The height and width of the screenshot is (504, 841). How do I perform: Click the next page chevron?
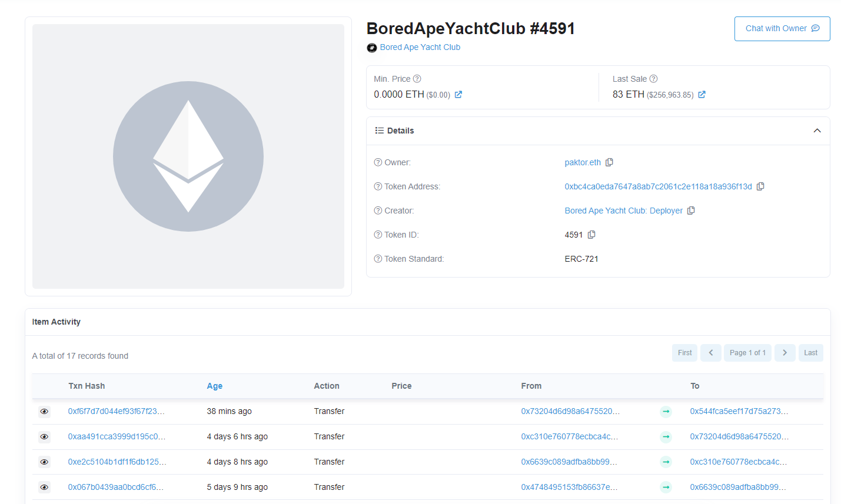coord(785,353)
